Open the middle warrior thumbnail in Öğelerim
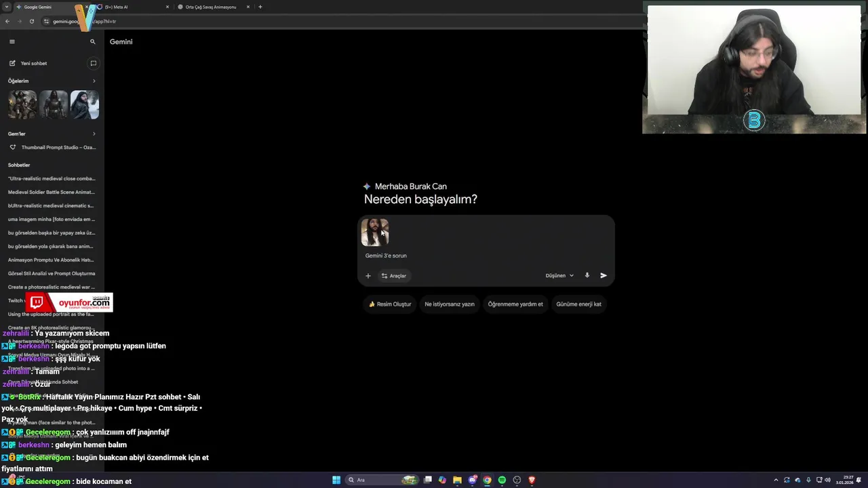Screen dimensions: 868x488 (x=54, y=104)
